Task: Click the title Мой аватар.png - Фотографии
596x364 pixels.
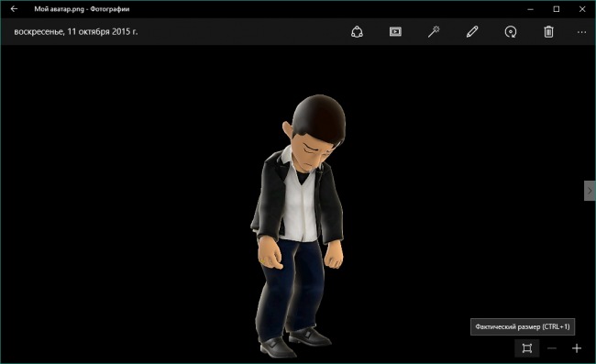Action: pyautogui.click(x=82, y=9)
